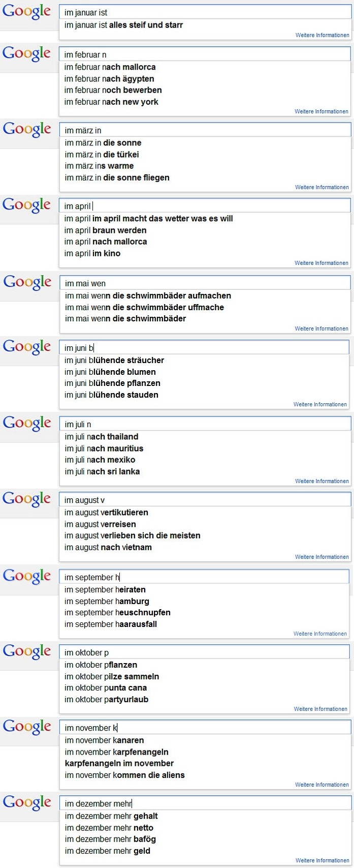Pick 'im juli nach mauritius' suggestion
Viewport: 354px width, 868px height.
click(104, 448)
